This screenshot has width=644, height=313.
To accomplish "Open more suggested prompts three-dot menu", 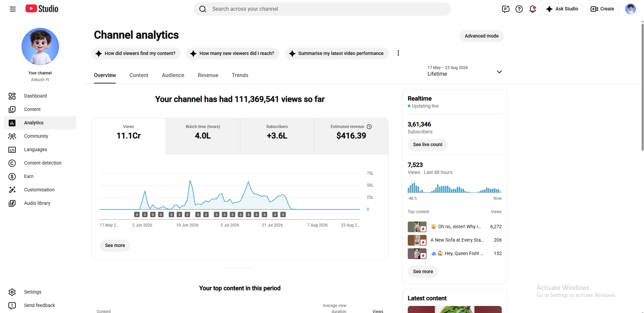I will tap(398, 53).
